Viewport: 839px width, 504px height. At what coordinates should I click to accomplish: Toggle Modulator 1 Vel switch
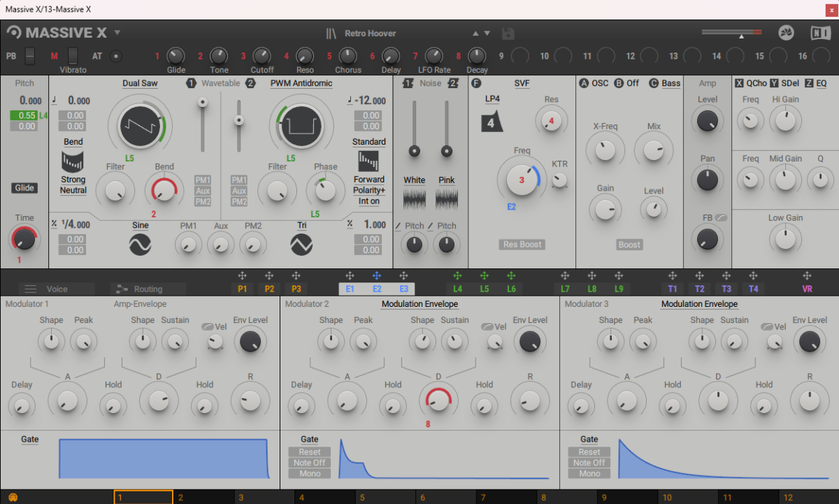click(208, 326)
